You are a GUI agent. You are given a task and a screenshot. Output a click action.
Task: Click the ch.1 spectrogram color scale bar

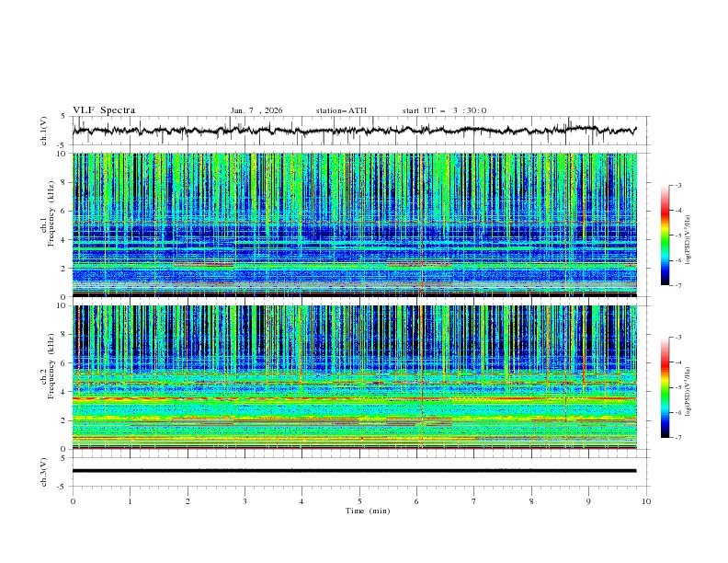[x=665, y=236]
